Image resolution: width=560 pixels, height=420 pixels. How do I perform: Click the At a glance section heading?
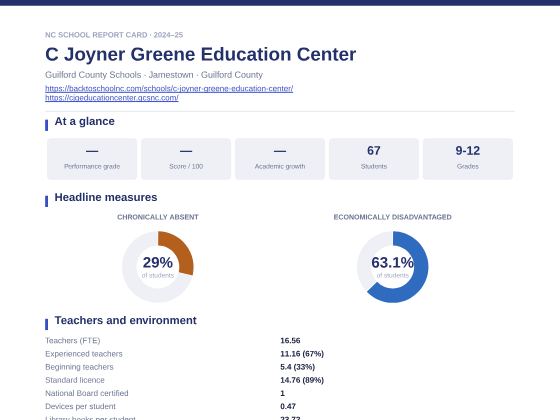pos(85,121)
